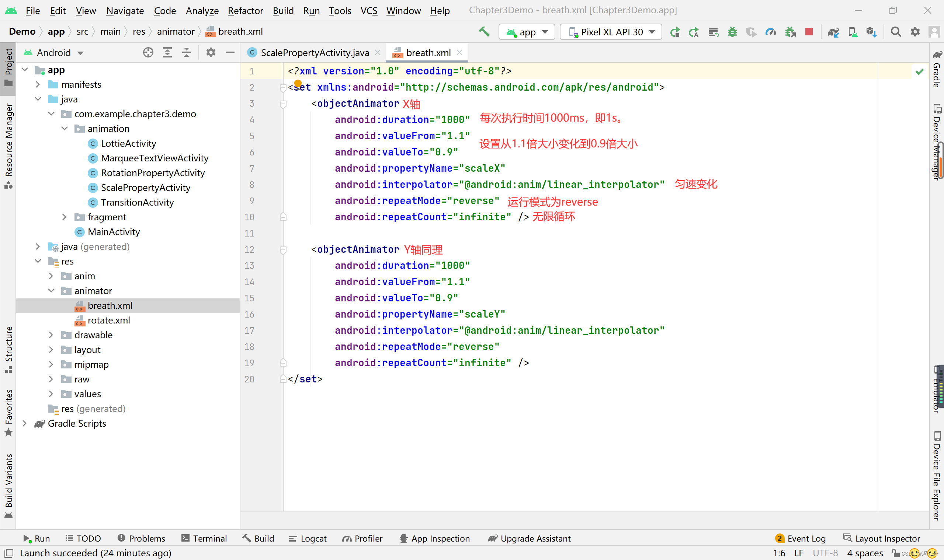Viewport: 944px width, 560px height.
Task: Expand the drawable folder in tree
Action: pos(51,335)
